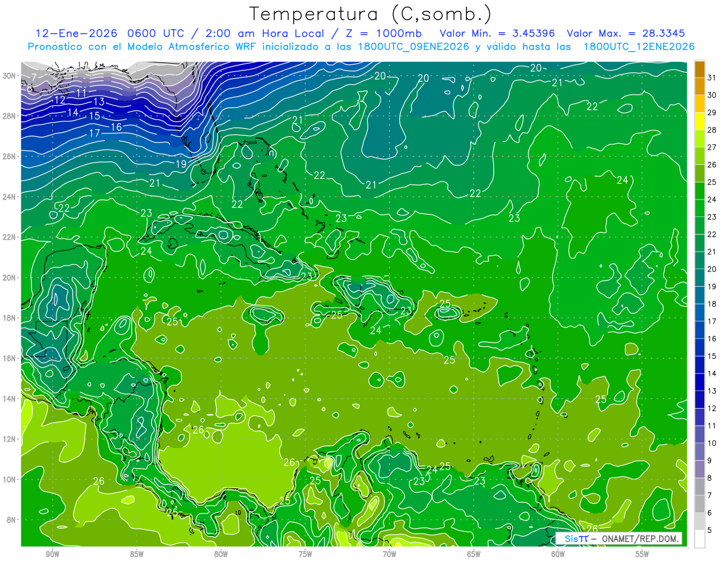Click the colorbar scale label 28

point(712,130)
